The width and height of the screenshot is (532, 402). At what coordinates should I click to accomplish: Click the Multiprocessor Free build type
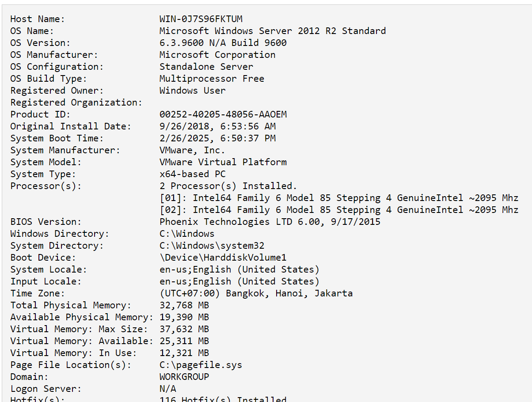click(212, 79)
